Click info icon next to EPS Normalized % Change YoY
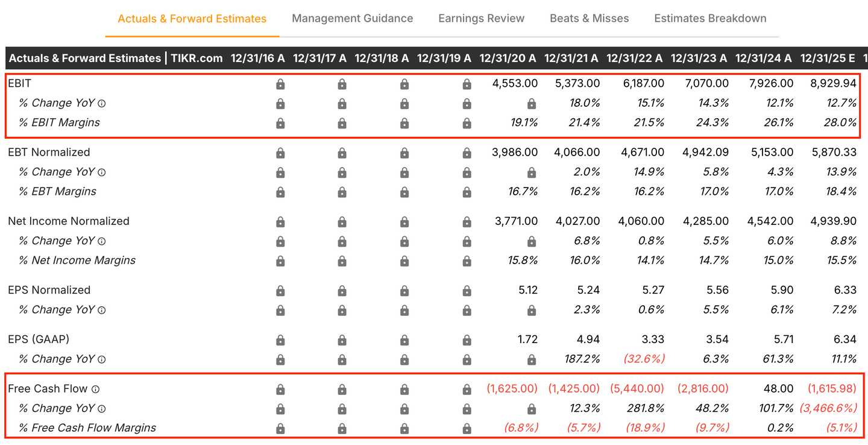Viewport: 868px width, 445px height. tap(101, 310)
